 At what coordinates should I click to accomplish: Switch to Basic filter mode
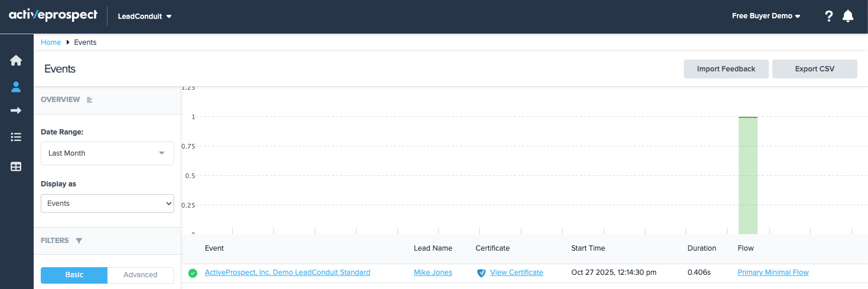point(74,275)
